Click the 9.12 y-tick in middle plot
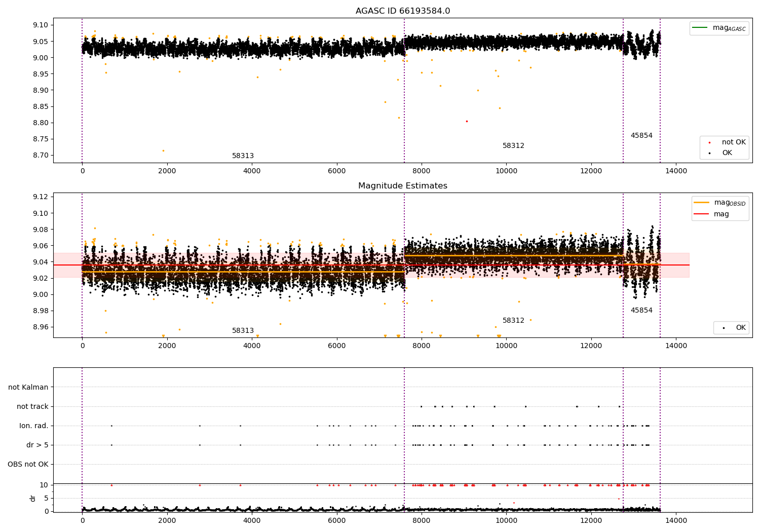The image size is (760, 532). (41, 197)
